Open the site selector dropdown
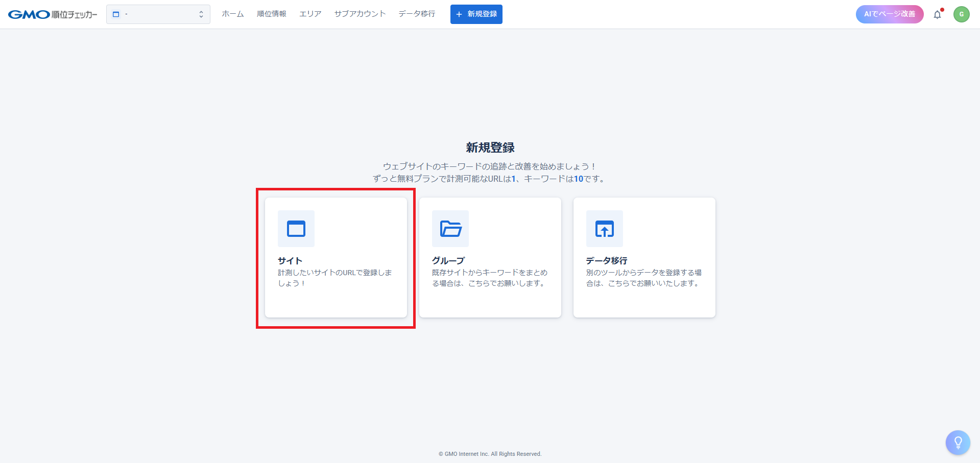 point(158,14)
